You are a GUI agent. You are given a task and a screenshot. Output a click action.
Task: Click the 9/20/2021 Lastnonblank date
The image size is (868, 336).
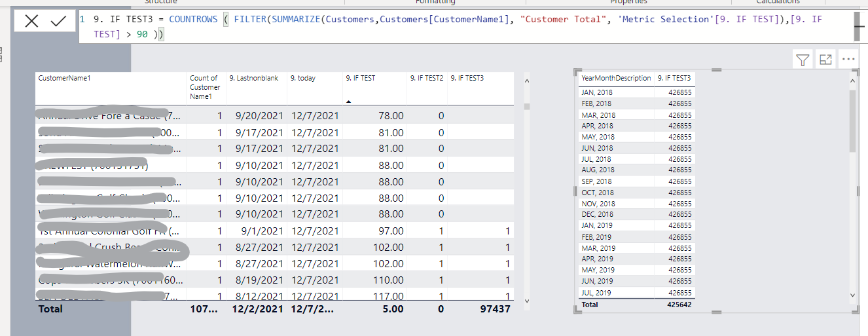point(259,116)
